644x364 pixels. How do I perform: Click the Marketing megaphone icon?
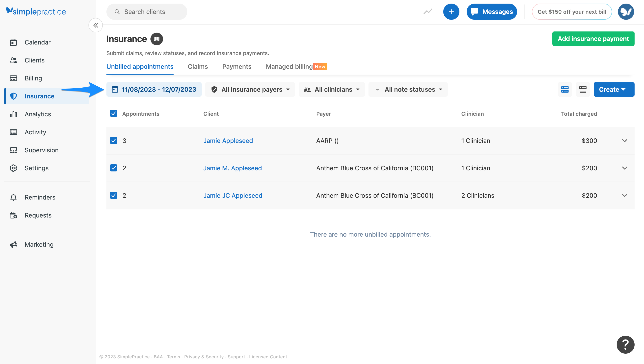tap(13, 244)
